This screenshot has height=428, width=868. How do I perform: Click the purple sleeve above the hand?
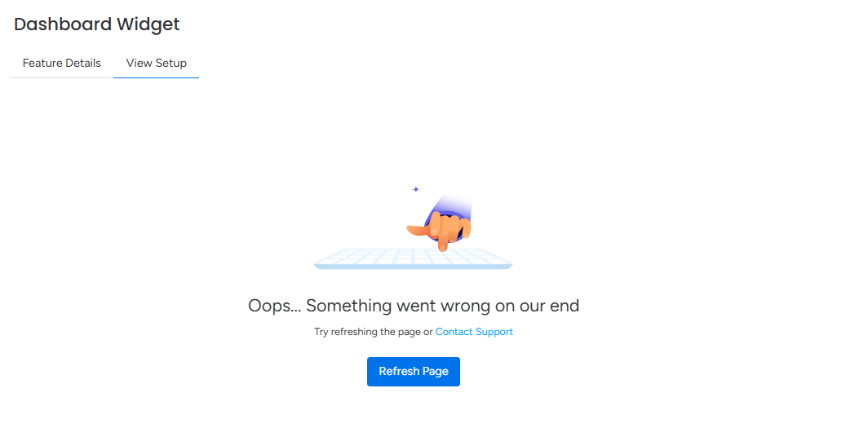(x=453, y=207)
